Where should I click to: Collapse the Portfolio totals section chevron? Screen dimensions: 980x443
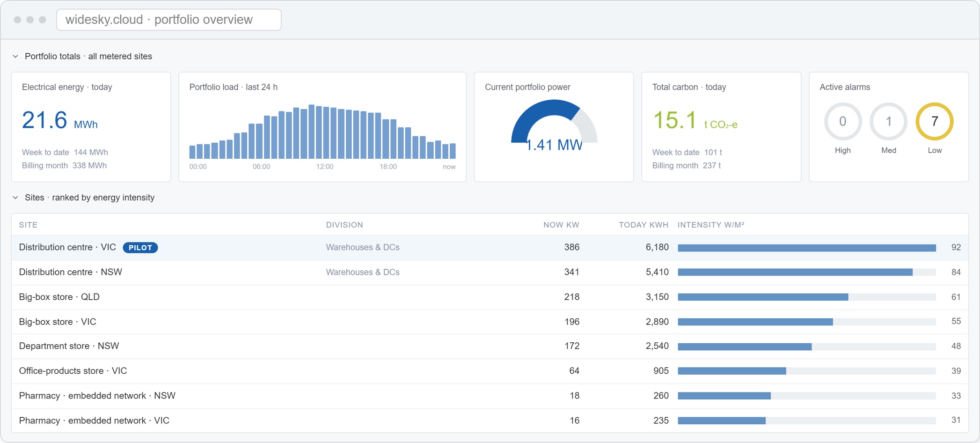(x=15, y=57)
